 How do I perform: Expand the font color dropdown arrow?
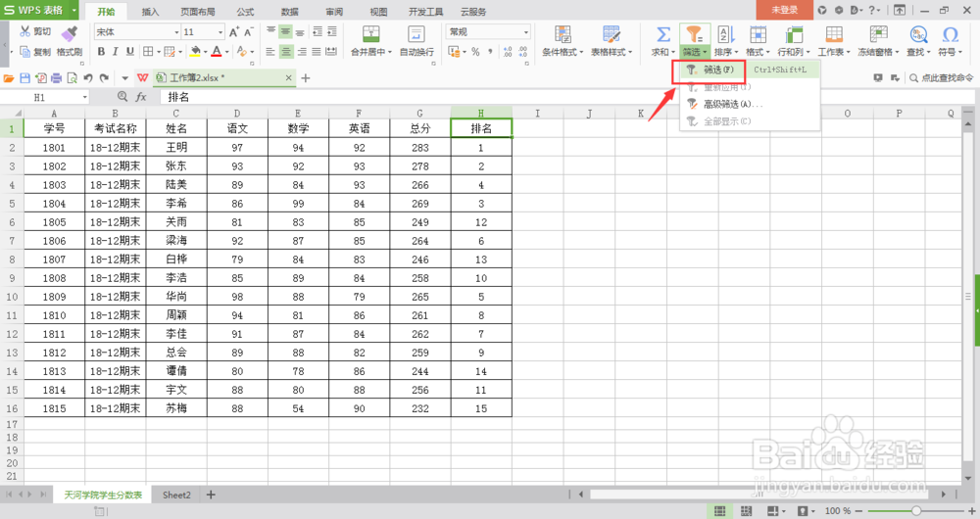coord(226,53)
